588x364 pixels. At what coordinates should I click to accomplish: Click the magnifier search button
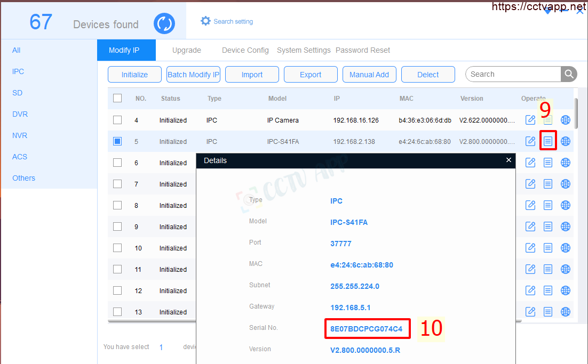click(x=569, y=74)
